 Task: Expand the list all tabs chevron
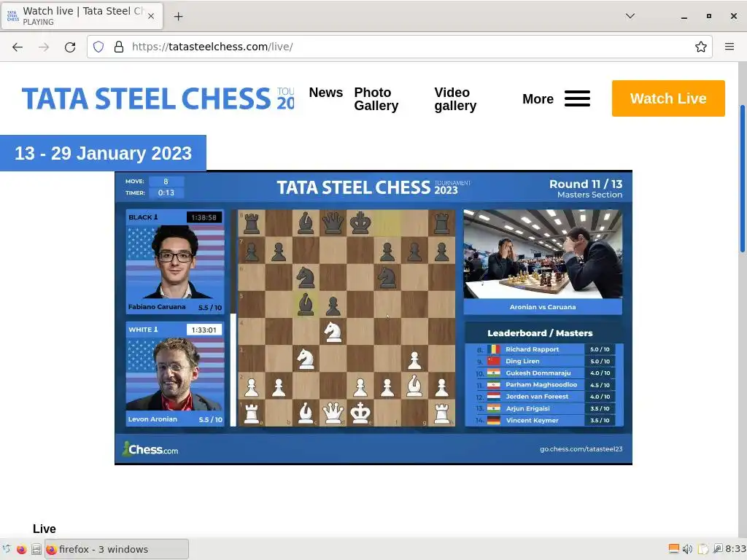[630, 16]
